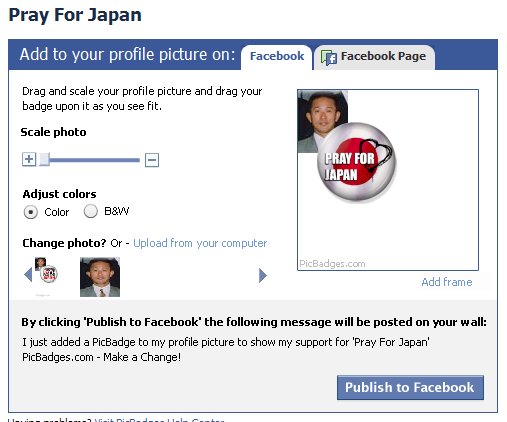
Task: Click the Pray For Japan page heading
Action: coord(75,15)
